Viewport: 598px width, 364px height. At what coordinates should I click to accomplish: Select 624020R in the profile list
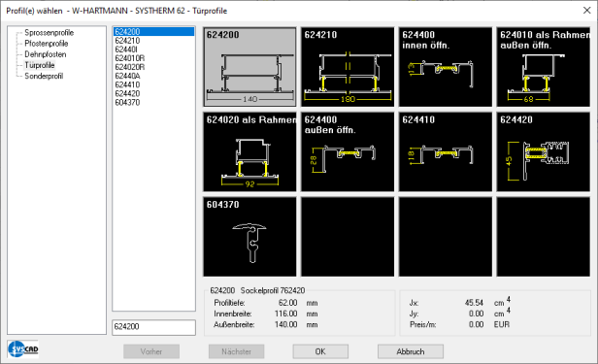[x=130, y=67]
